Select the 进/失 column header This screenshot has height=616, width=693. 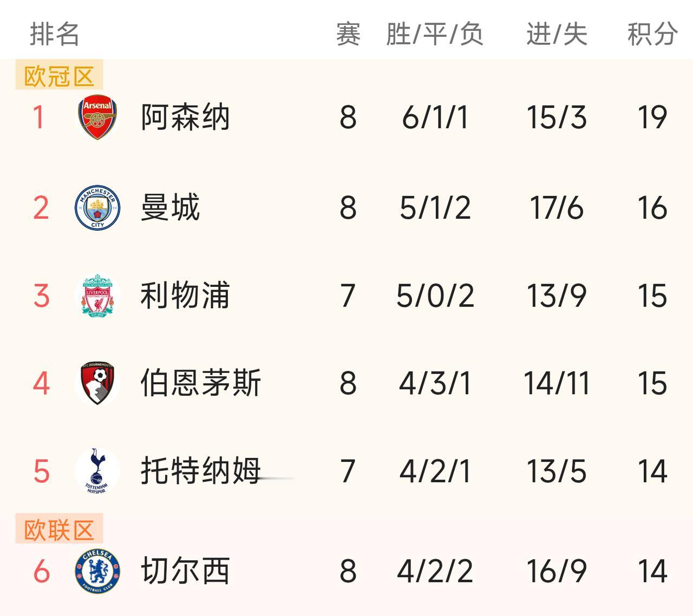tap(557, 34)
